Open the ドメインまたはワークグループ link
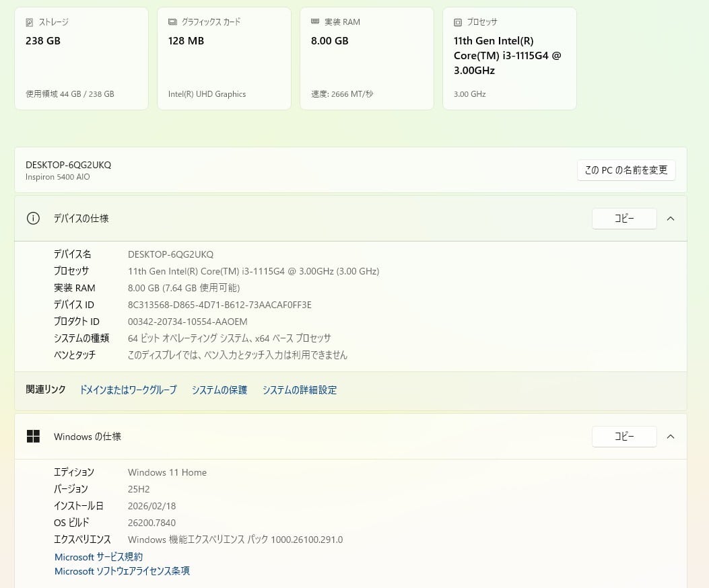 (128, 390)
